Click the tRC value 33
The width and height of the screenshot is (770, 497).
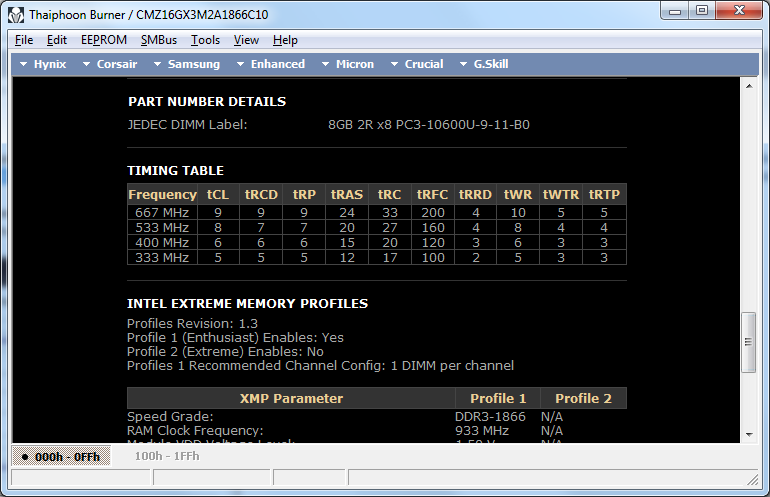(x=390, y=213)
